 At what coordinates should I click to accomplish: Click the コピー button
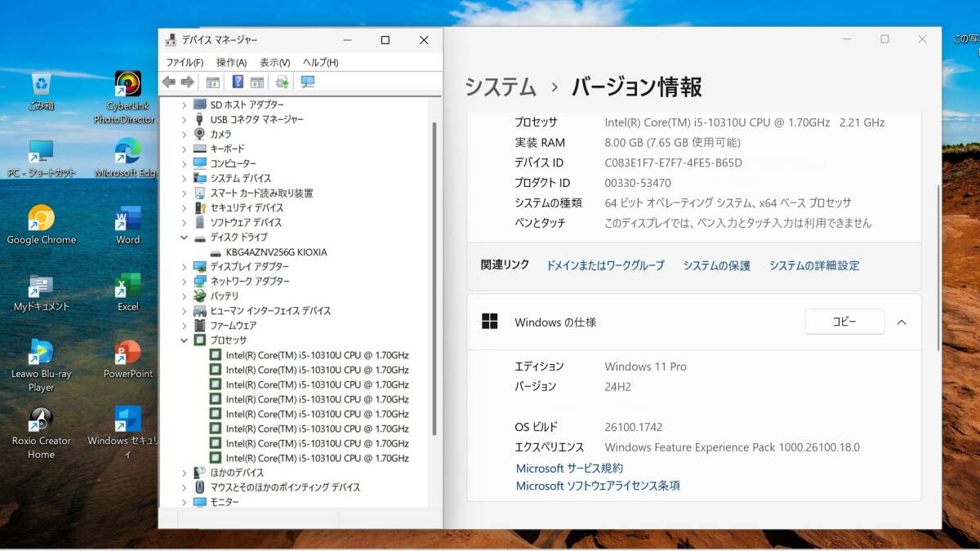tap(844, 322)
